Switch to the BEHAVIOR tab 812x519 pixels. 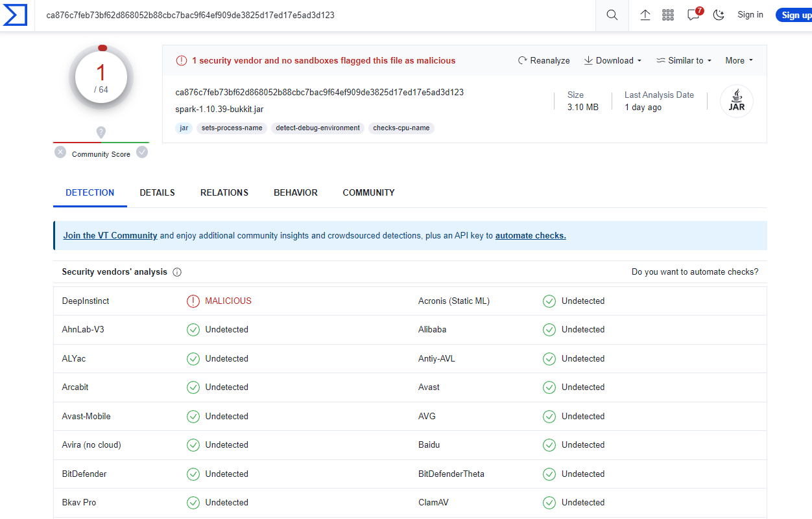(x=296, y=192)
